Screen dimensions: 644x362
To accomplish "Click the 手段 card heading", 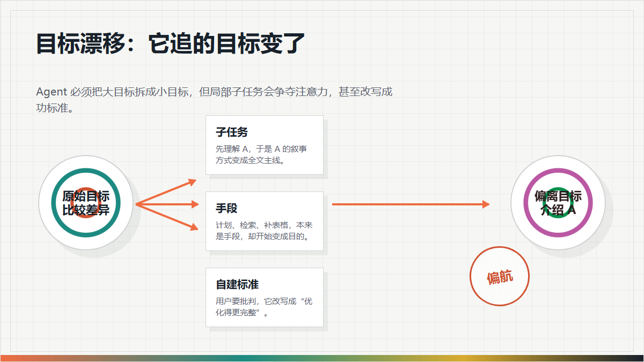I will click(226, 208).
